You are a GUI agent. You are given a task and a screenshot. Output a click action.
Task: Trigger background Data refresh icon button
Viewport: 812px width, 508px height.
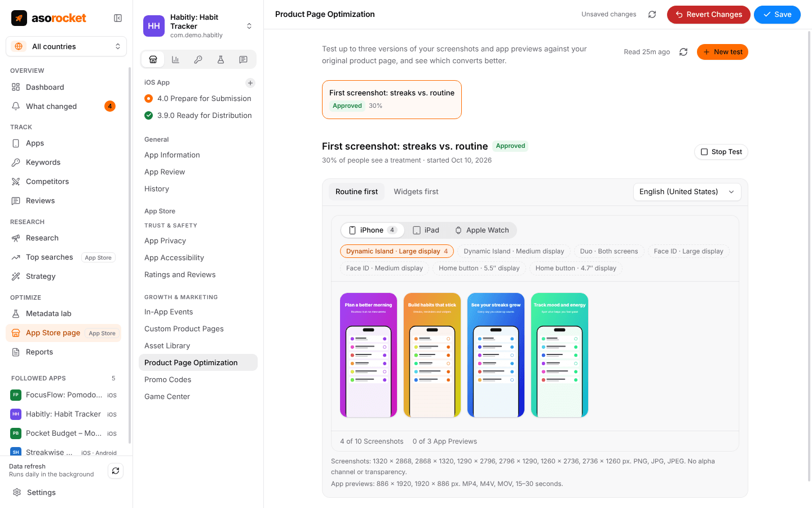(116, 471)
